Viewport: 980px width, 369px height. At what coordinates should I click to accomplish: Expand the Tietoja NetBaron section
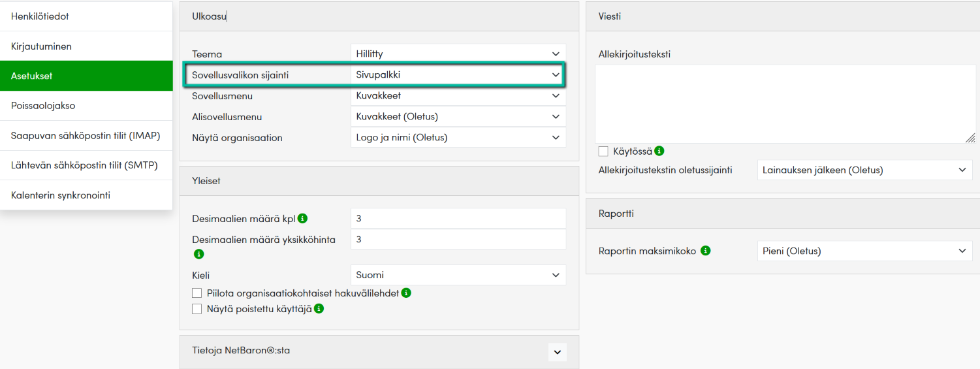(x=557, y=352)
